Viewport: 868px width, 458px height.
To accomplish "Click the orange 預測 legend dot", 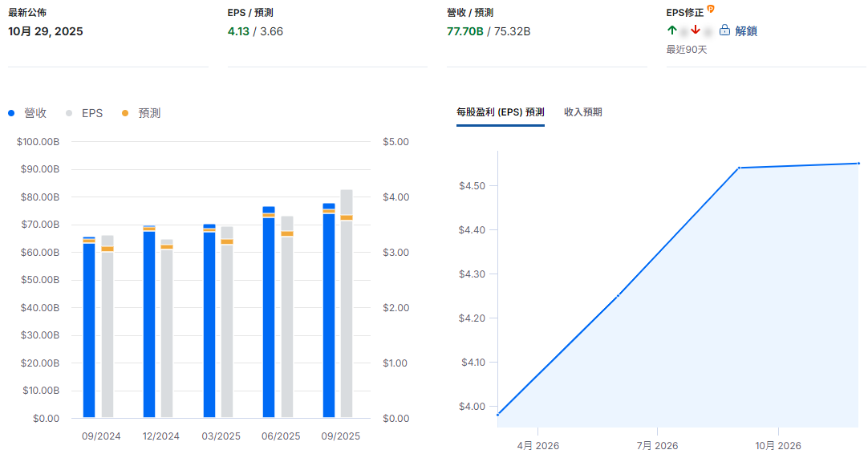I will [125, 113].
